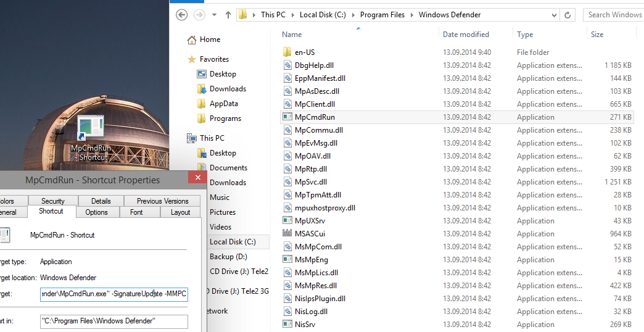Click the MpTpmAtt.dll file name
The height and width of the screenshot is (332, 644).
point(318,195)
